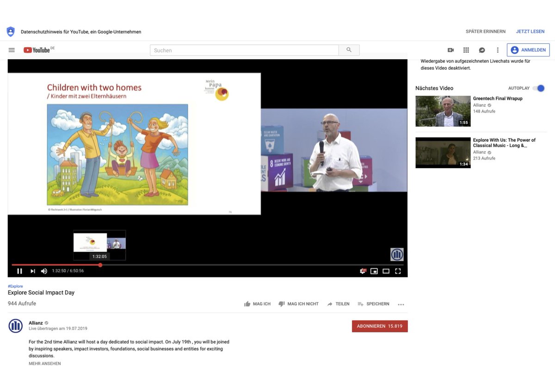Switch to theater mode
This screenshot has height=392, width=555.
[x=386, y=271]
